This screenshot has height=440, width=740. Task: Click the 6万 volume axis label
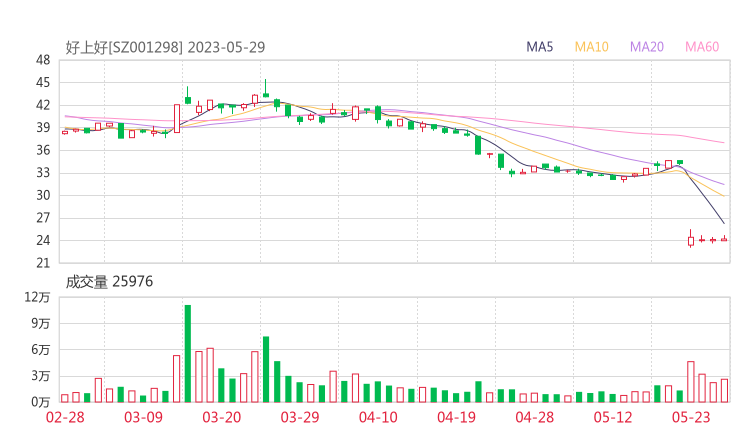41,350
